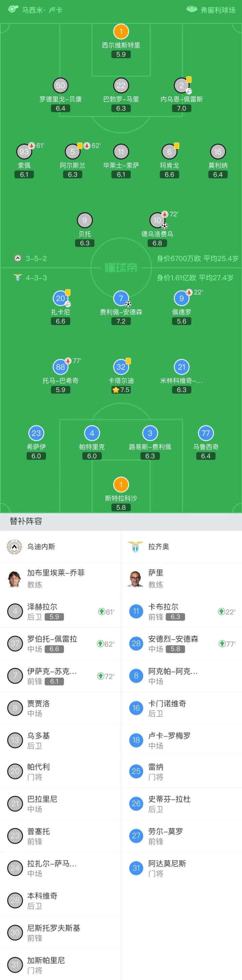
Task: Click 拉齐奥 team name
Action: click(159, 547)
